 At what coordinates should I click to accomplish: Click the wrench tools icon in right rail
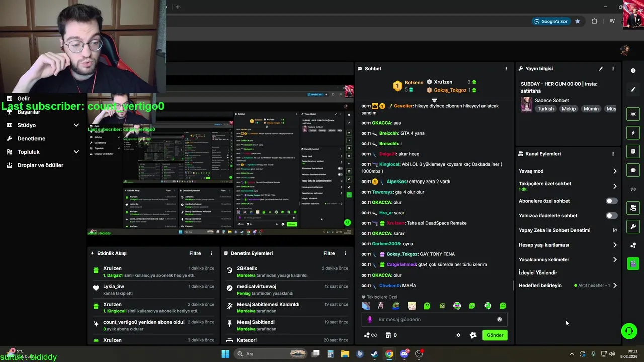[633, 226]
